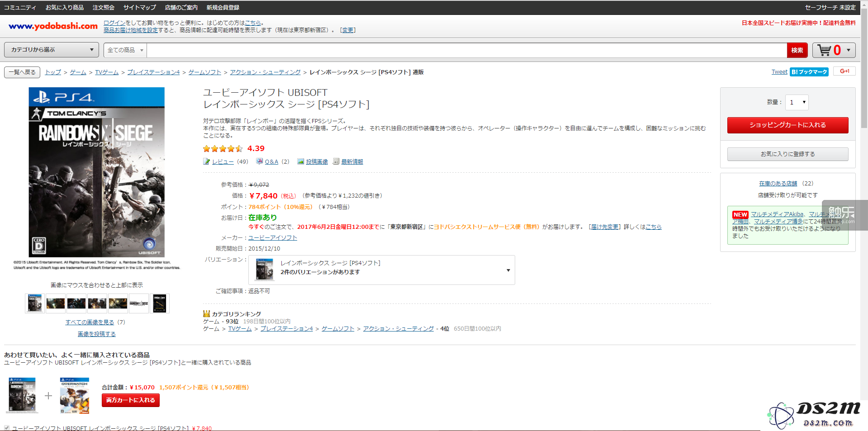
Task: Open 店舗のご案内 in top menu
Action: click(x=181, y=7)
